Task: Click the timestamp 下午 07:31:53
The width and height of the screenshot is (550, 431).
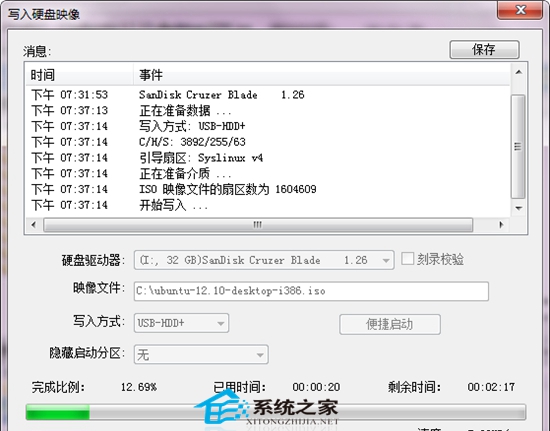Action: point(69,95)
